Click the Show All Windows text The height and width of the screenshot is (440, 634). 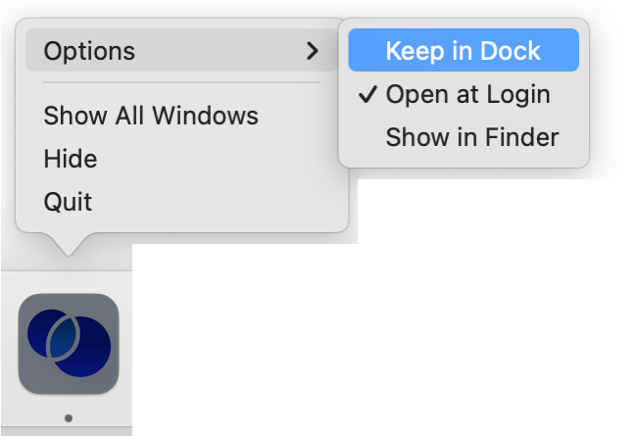click(x=151, y=116)
